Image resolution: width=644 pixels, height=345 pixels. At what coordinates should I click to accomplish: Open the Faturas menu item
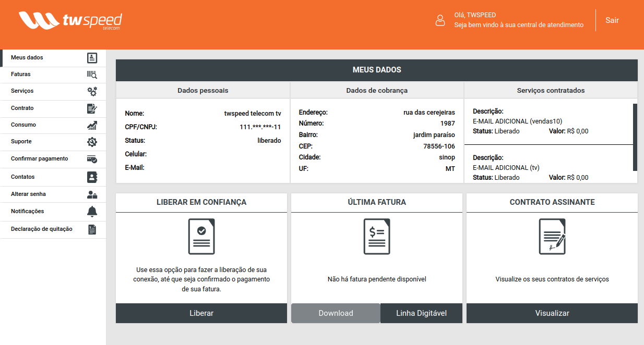tap(53, 75)
